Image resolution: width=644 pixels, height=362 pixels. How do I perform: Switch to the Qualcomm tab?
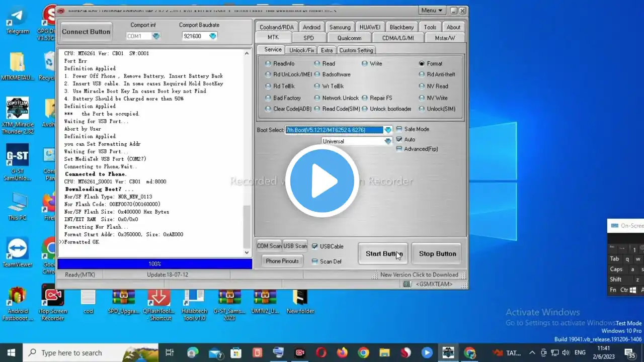pyautogui.click(x=349, y=38)
